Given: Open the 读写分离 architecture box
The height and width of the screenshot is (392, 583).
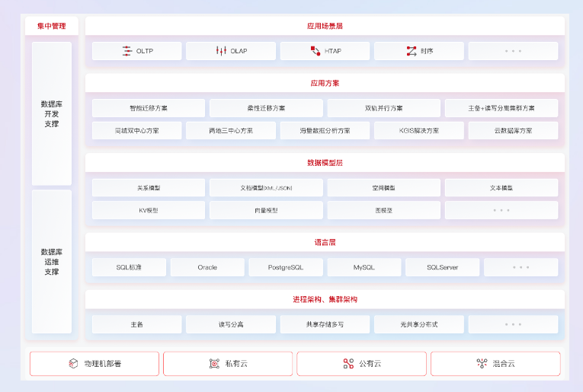Looking at the screenshot, I should click(231, 324).
